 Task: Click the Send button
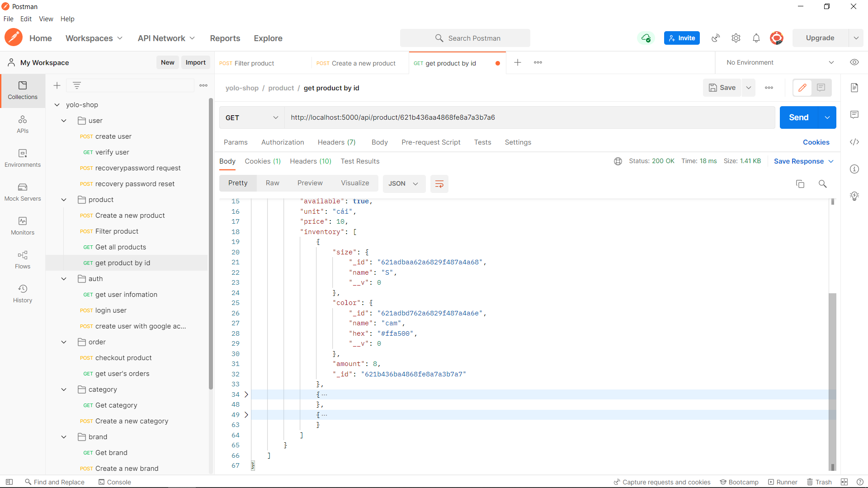pos(798,117)
